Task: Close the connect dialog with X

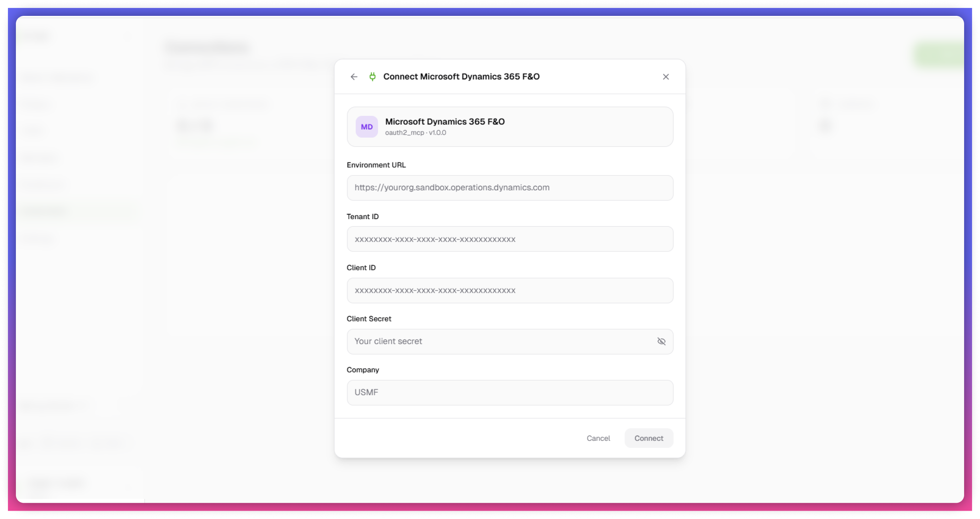Action: coord(665,77)
